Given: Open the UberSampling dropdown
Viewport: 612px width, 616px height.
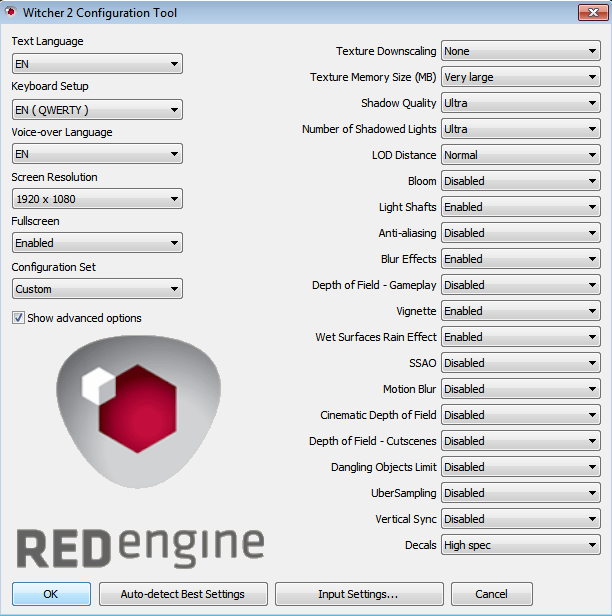Looking at the screenshot, I should pyautogui.click(x=521, y=492).
